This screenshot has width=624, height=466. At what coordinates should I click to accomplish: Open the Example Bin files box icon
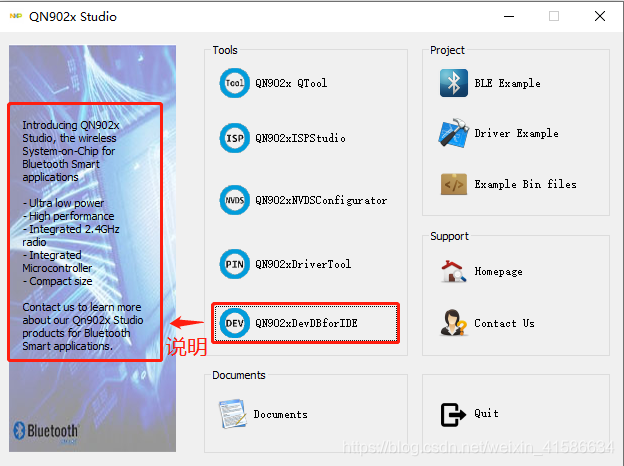click(454, 184)
